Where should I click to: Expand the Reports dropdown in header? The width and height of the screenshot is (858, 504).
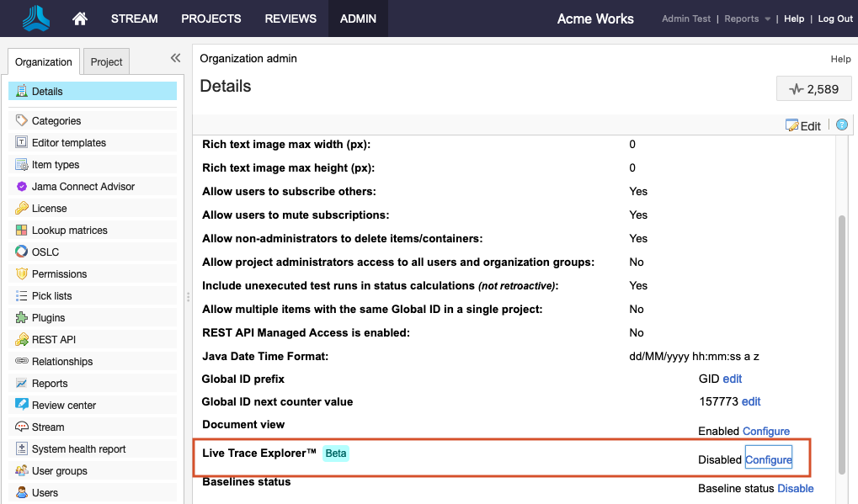pyautogui.click(x=747, y=19)
